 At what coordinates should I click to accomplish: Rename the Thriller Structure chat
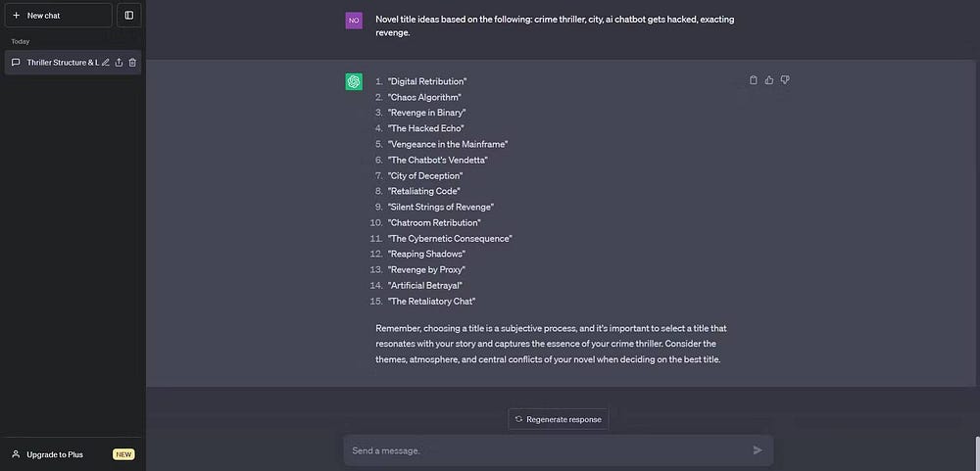tap(106, 63)
